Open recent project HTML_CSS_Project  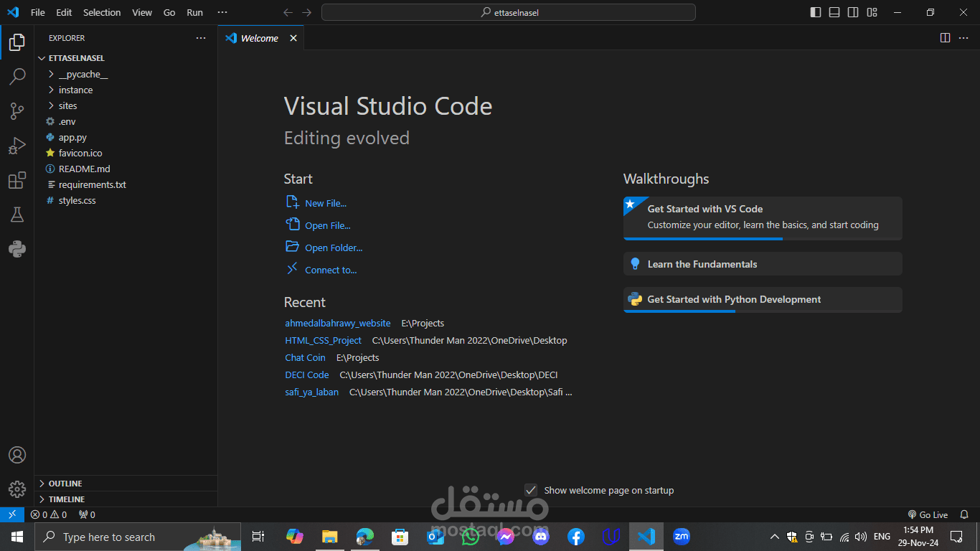point(323,341)
